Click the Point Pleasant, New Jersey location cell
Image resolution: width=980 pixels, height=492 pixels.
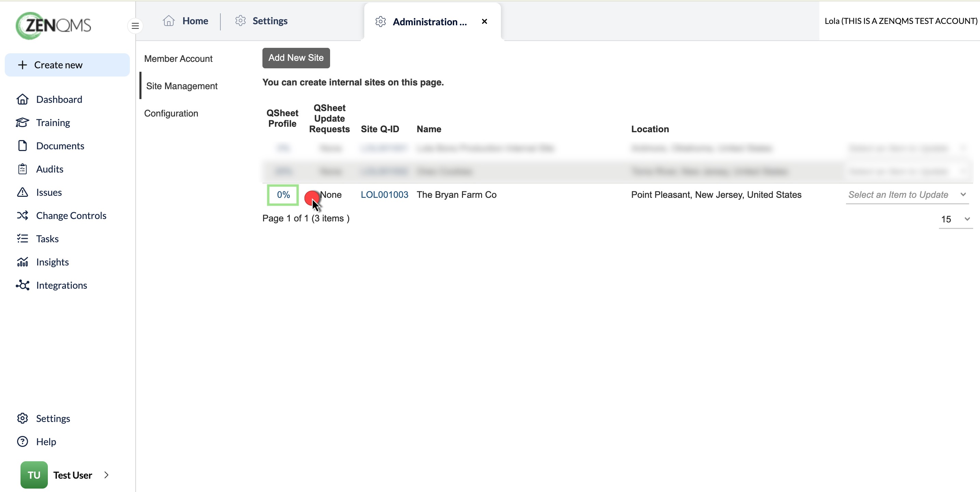pos(716,194)
